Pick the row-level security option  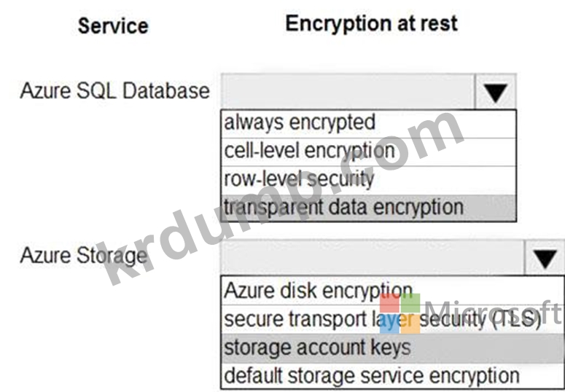click(x=369, y=180)
